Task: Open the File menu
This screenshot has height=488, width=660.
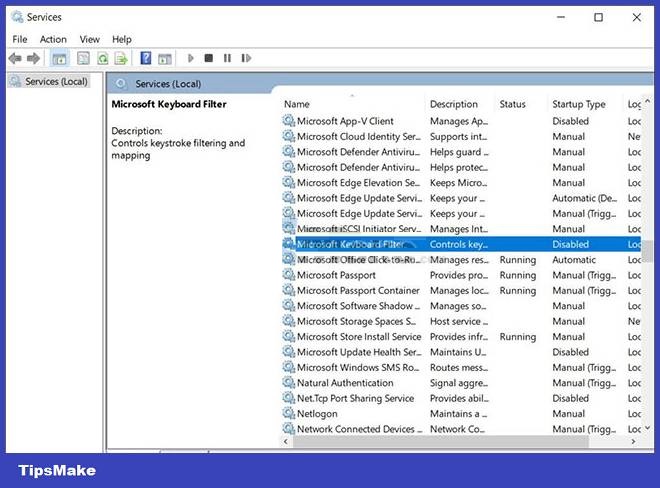Action: click(20, 39)
